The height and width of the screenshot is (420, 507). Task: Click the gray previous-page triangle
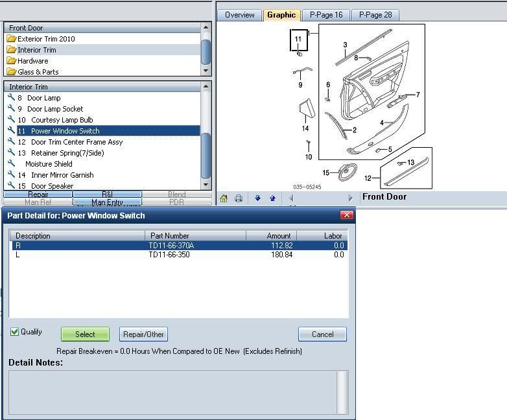[x=291, y=198]
